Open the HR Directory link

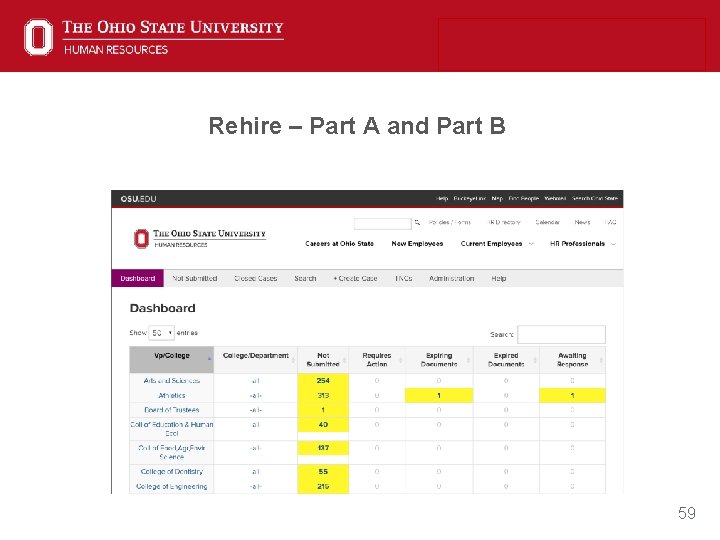click(504, 222)
